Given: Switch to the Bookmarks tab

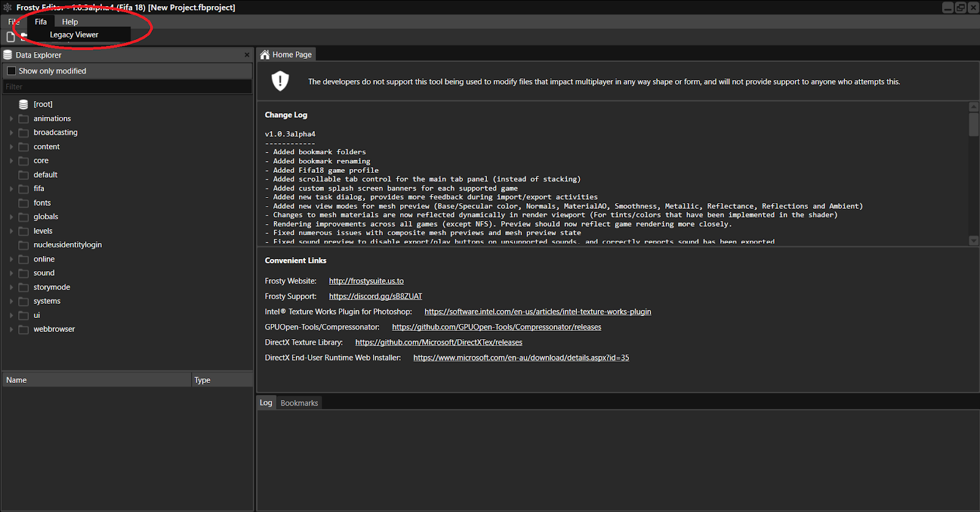Looking at the screenshot, I should pyautogui.click(x=299, y=403).
